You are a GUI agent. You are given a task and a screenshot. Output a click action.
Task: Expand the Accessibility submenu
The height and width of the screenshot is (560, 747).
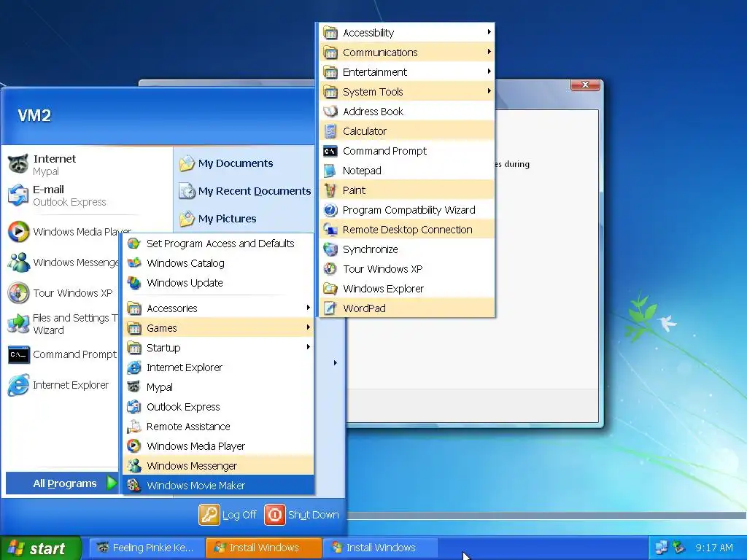tap(407, 32)
